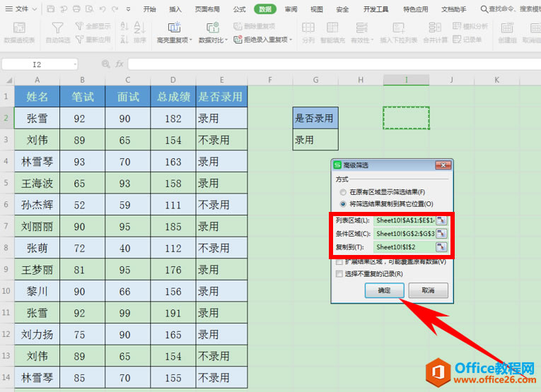Click the redo arrow icon
Viewport: 541px width, 392px height.
[115, 9]
